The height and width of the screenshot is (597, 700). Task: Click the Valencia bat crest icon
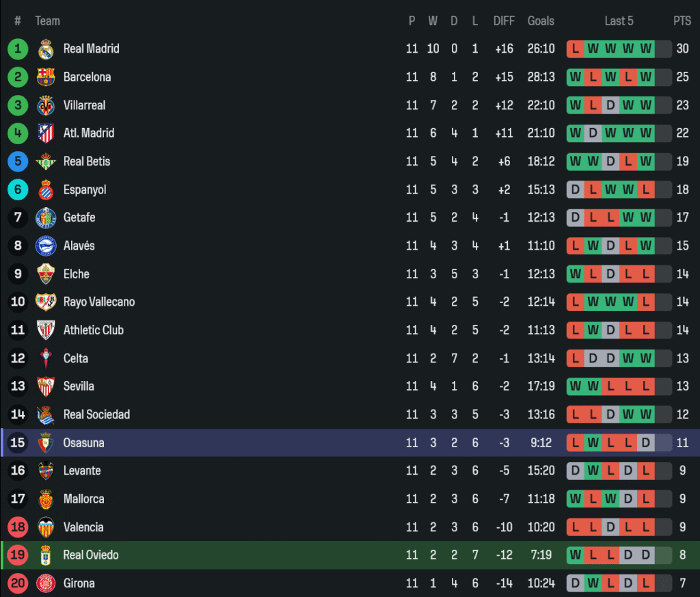coord(46,527)
